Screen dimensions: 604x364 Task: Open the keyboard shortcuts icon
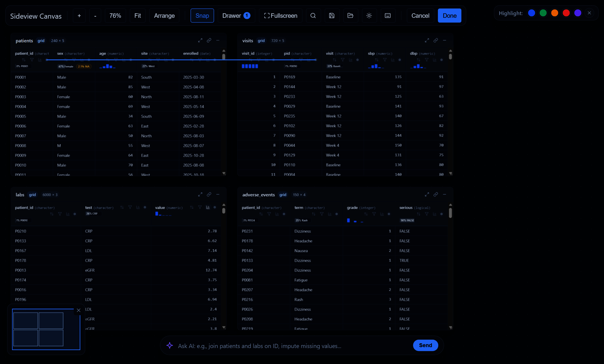point(388,16)
